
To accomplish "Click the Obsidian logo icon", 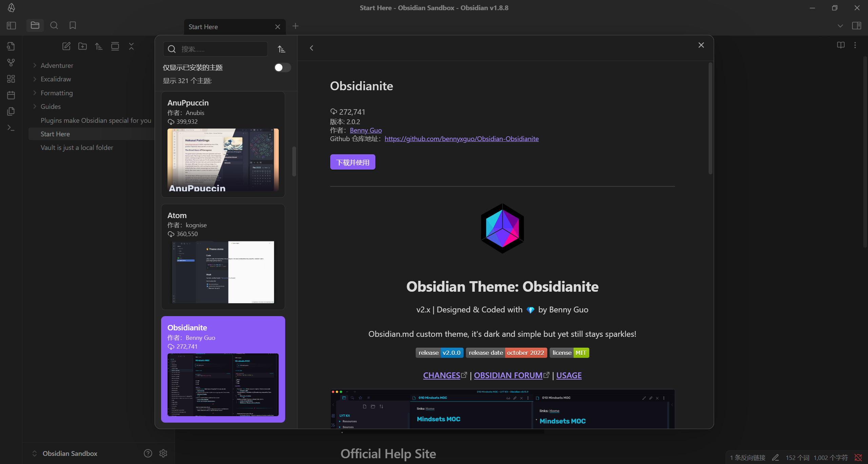I will 11,8.
